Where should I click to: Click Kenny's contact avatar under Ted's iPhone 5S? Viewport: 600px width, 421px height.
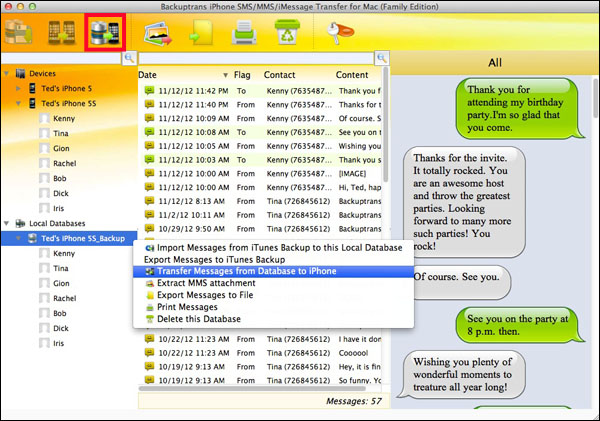[x=44, y=118]
